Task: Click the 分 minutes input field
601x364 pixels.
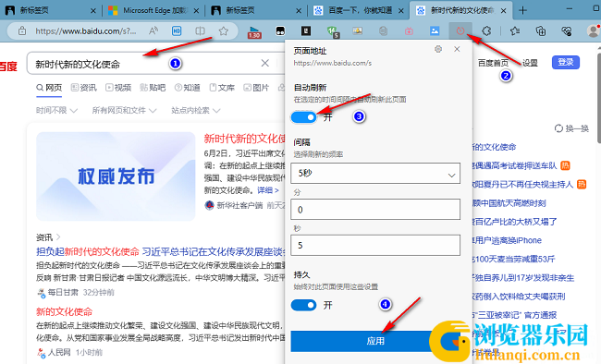Action: coord(375,209)
